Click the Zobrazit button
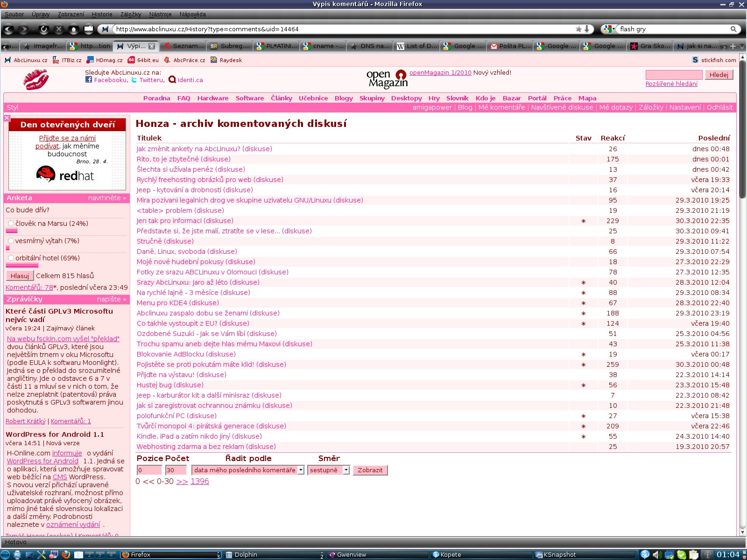Screen dimensions: 747x560 point(370,470)
